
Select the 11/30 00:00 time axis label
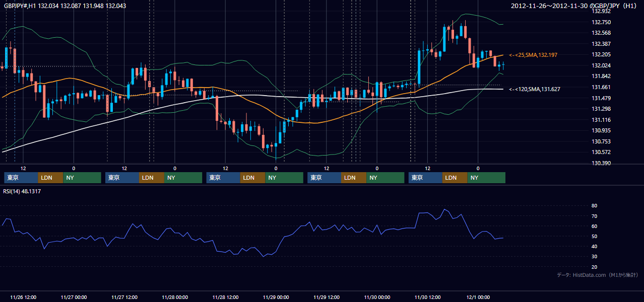(377, 297)
